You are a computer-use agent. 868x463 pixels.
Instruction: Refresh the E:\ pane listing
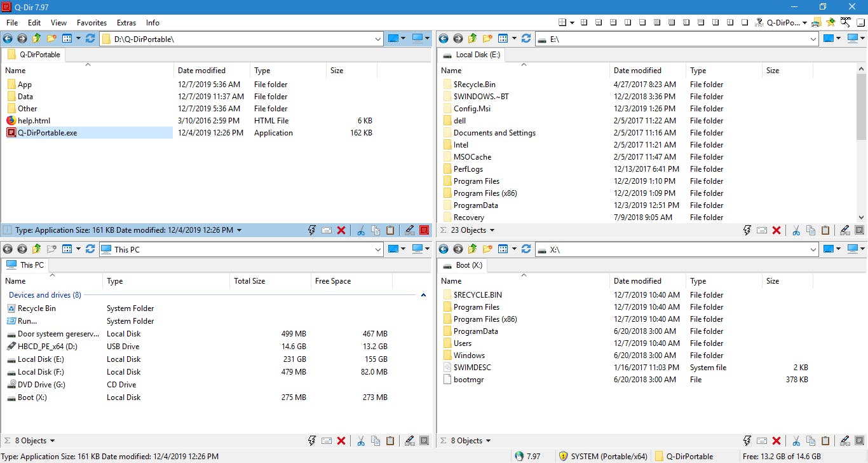(x=526, y=38)
